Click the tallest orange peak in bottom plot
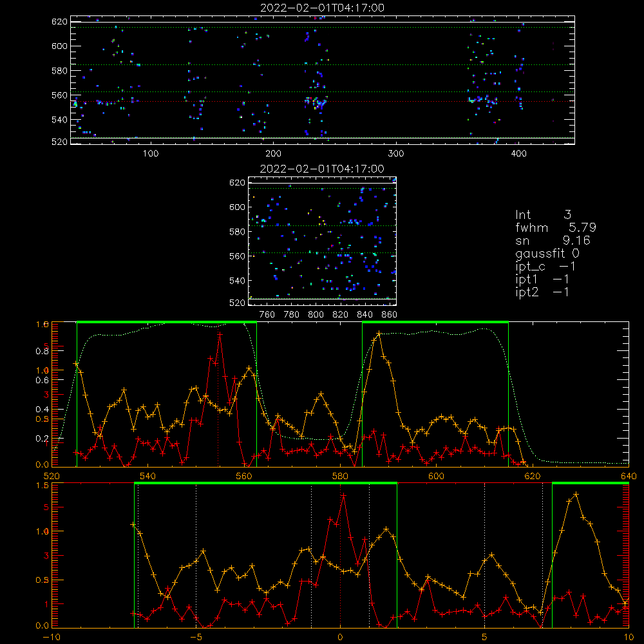Image resolution: width=644 pixels, height=644 pixels. tap(576, 495)
